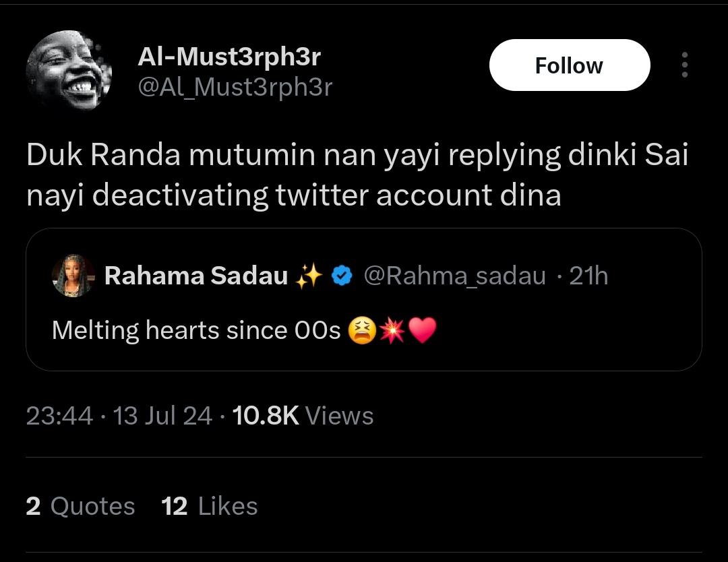Image resolution: width=728 pixels, height=562 pixels.
Task: Open Rahama Sadau's small avatar
Action: [73, 276]
